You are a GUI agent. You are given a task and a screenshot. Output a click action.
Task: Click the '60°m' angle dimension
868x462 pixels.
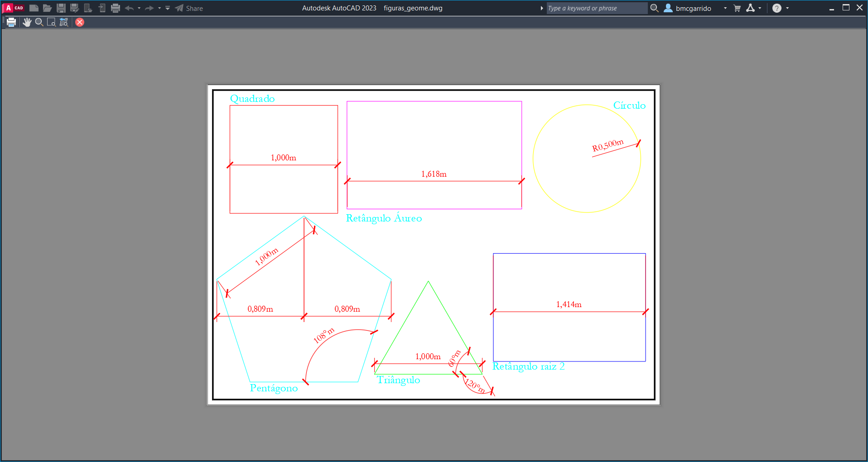454,358
